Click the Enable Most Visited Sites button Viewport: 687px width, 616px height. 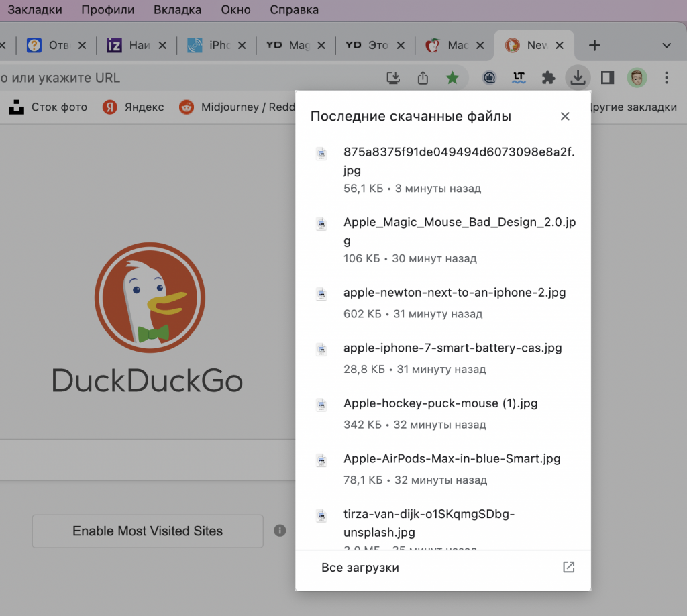(x=147, y=531)
